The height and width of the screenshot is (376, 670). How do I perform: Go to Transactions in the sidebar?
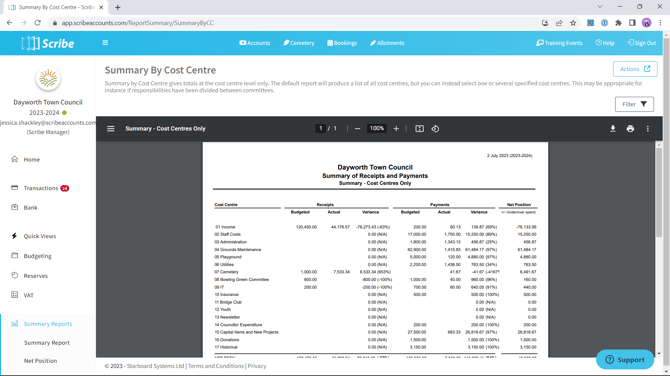tap(41, 188)
